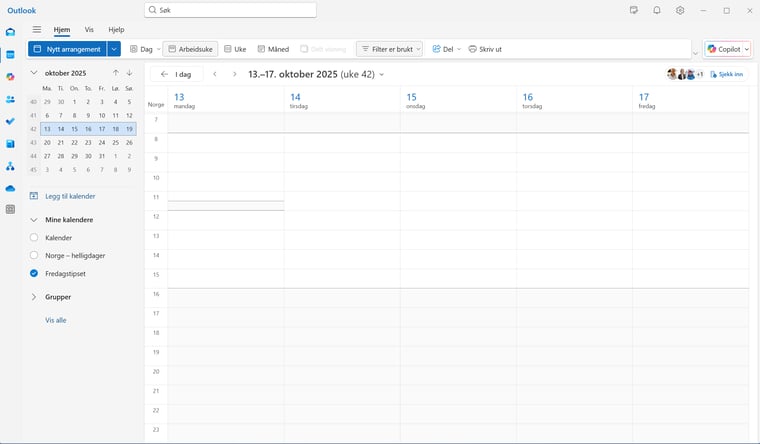
Task: Switch to the Arbeidsuke view
Action: pos(190,49)
